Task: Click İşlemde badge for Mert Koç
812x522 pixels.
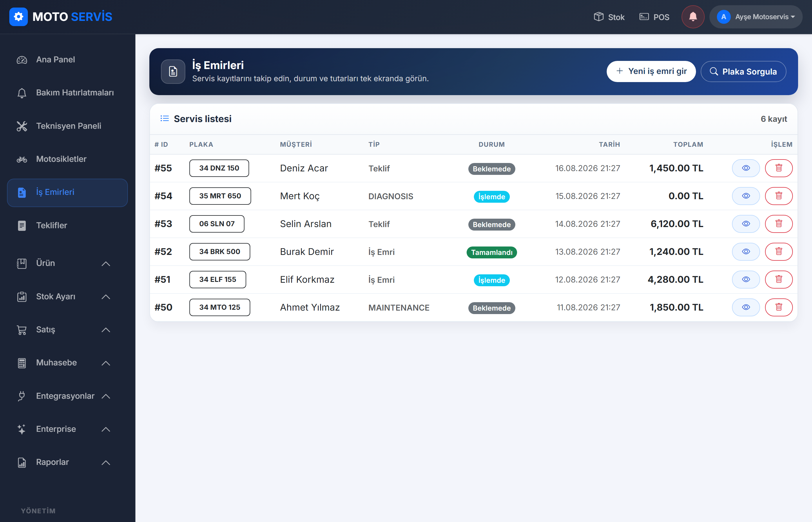Action: click(x=491, y=197)
